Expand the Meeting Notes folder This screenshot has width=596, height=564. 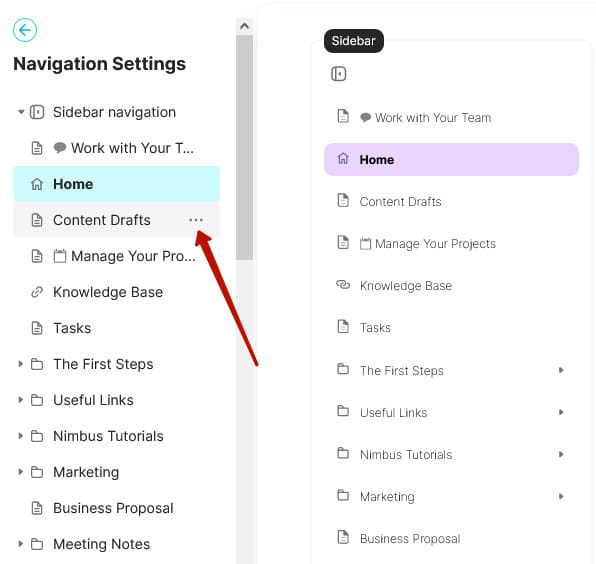(x=21, y=544)
